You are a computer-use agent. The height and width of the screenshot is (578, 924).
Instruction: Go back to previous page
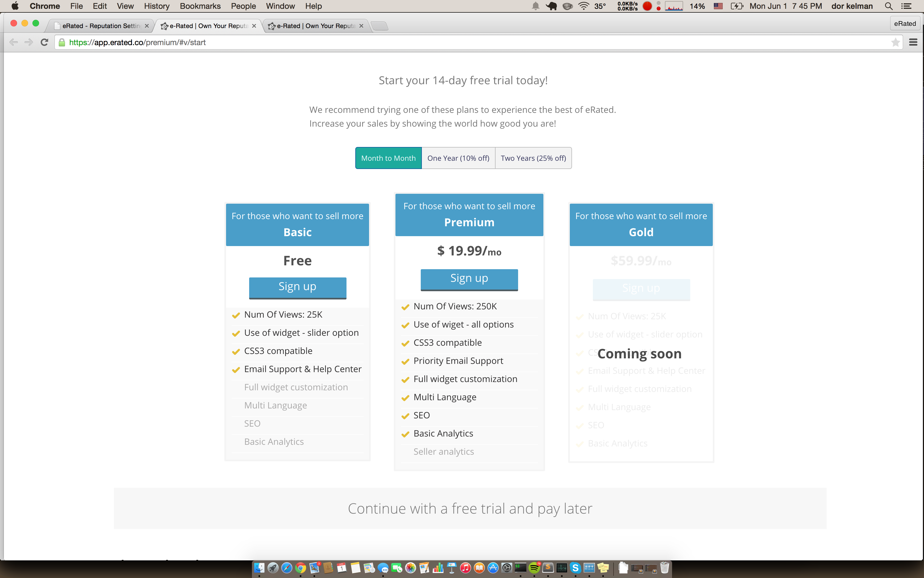[14, 42]
